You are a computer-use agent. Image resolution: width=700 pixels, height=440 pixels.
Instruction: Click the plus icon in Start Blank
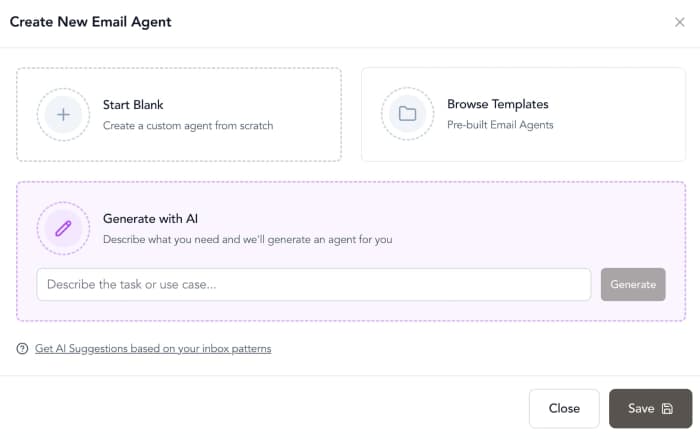click(x=63, y=114)
